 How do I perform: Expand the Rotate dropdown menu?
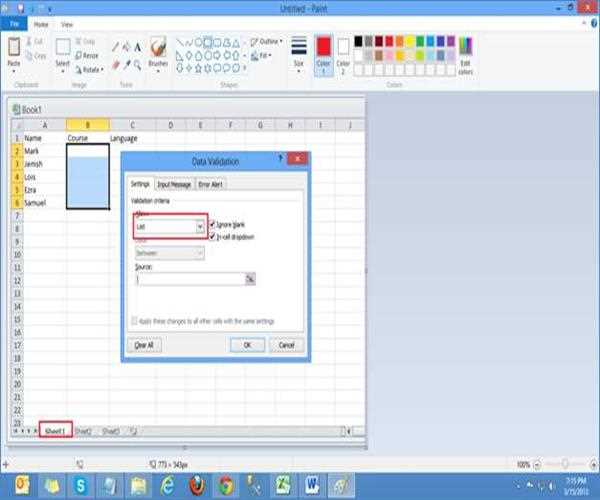[x=90, y=69]
